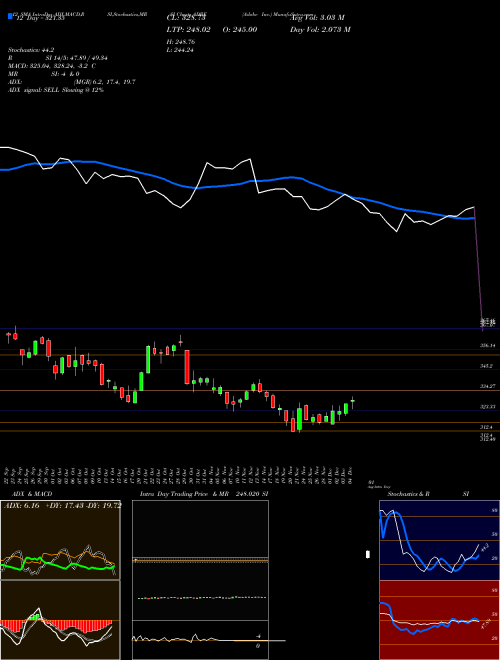Click the 'Avg Vol: 3.03 M' value

(317, 18)
